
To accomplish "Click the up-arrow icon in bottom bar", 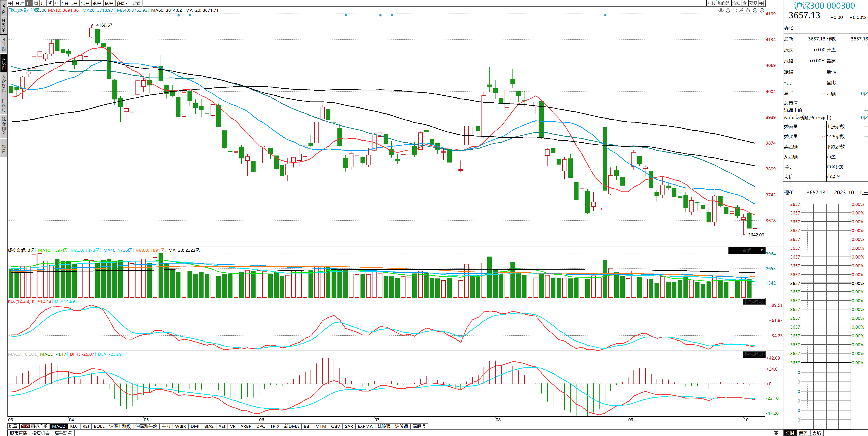I will point(776,433).
